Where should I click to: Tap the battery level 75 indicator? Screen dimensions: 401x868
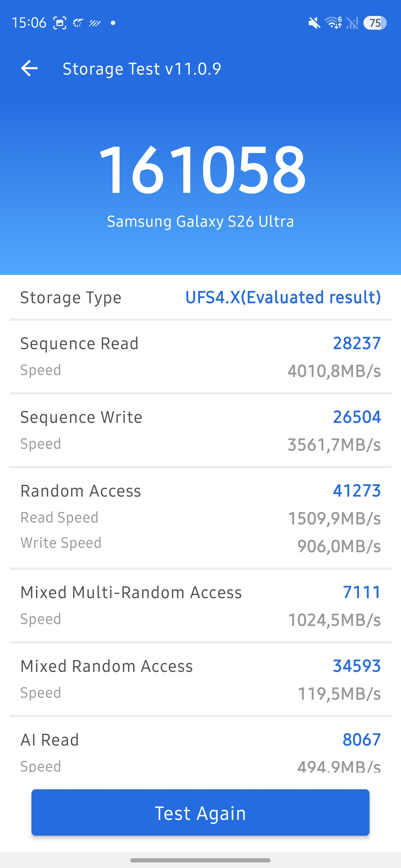(x=375, y=23)
